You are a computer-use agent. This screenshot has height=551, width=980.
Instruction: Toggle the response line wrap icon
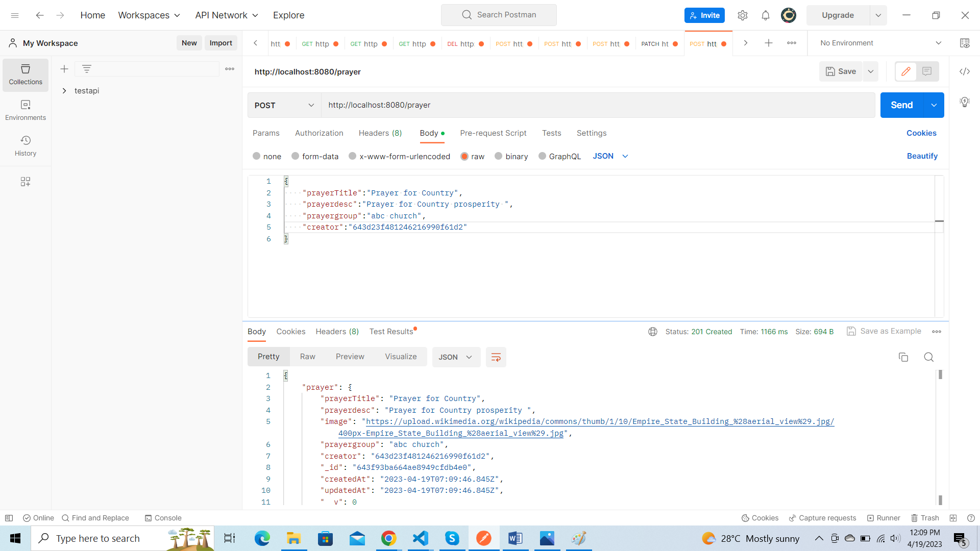coord(496,357)
